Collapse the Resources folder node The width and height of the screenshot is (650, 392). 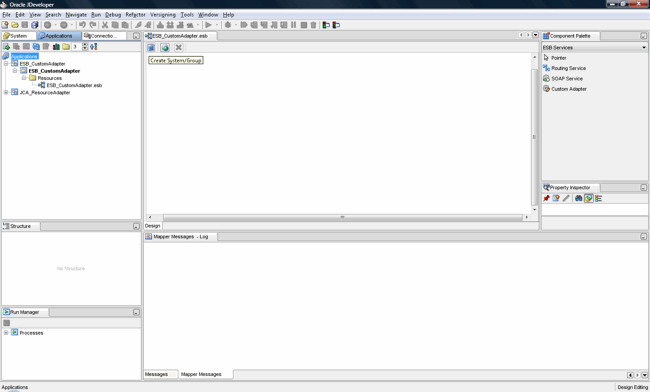click(24, 78)
